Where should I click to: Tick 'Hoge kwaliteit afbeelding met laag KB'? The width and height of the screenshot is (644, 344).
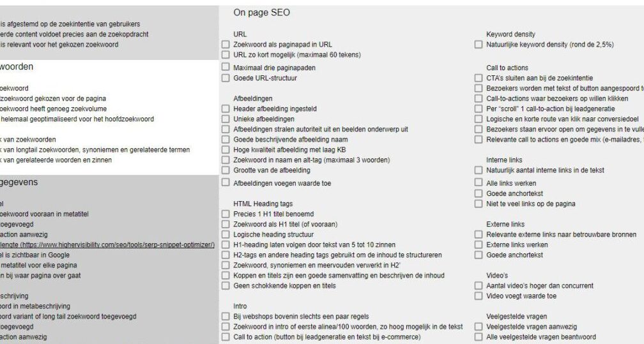(x=226, y=150)
